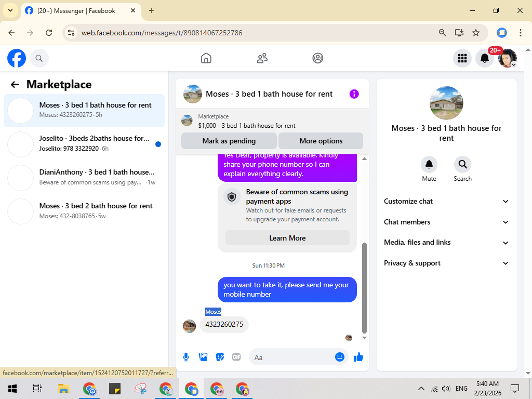The image size is (532, 399).
Task: Expand Customize chat section
Action: click(446, 201)
